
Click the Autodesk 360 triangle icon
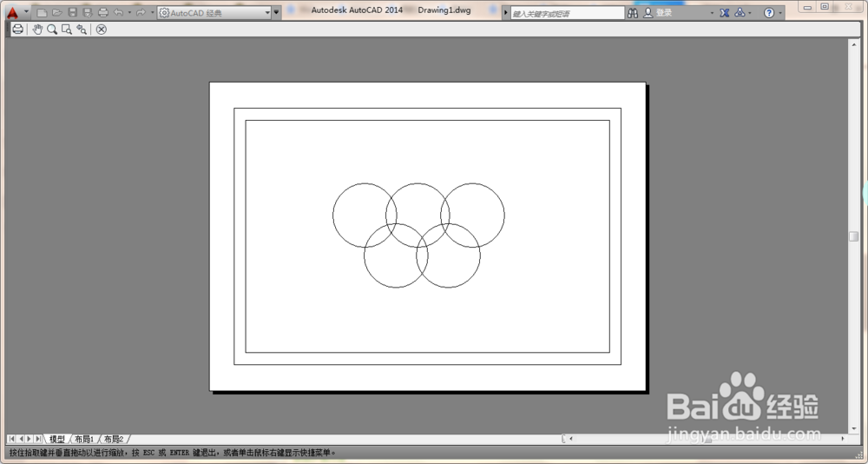click(x=740, y=13)
